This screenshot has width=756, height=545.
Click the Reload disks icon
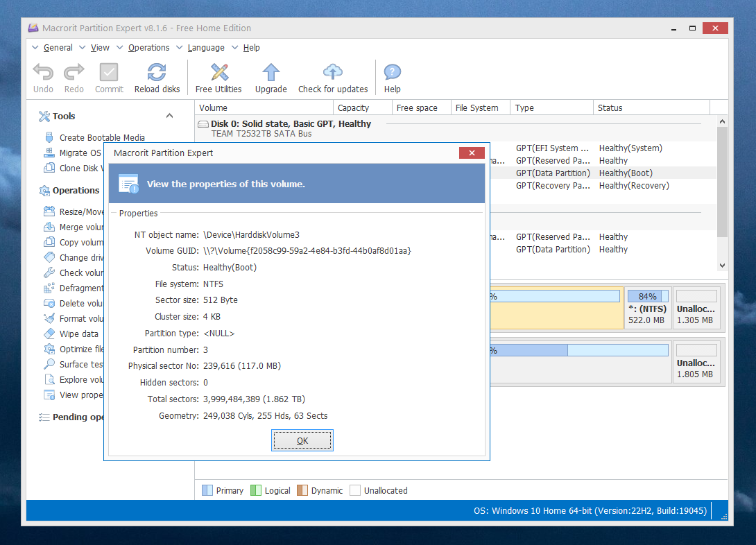[157, 72]
